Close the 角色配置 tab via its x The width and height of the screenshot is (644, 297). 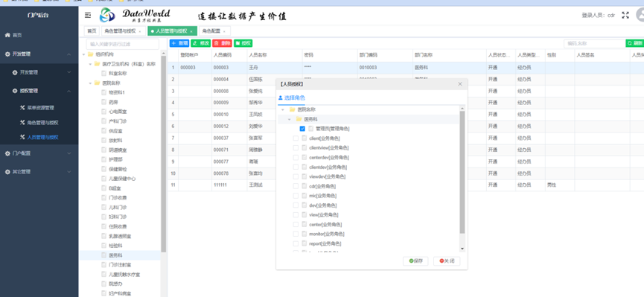click(224, 31)
